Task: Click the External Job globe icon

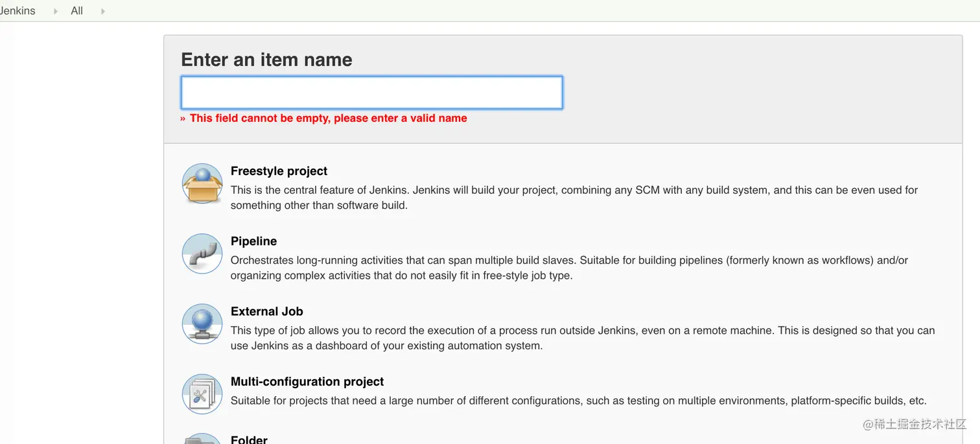Action: coord(202,323)
